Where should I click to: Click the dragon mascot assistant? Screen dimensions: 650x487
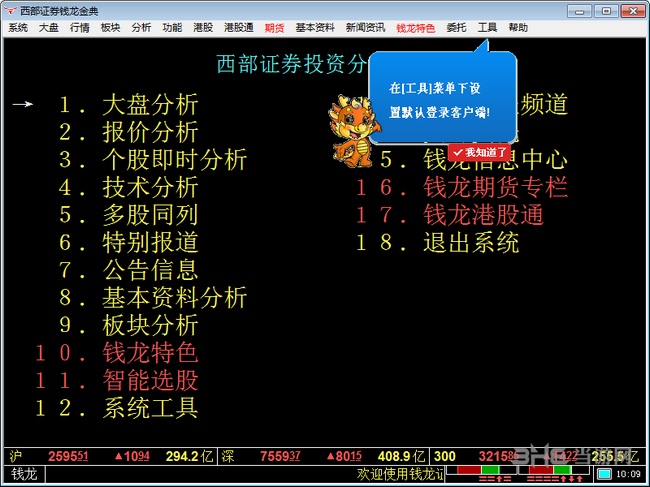[354, 131]
